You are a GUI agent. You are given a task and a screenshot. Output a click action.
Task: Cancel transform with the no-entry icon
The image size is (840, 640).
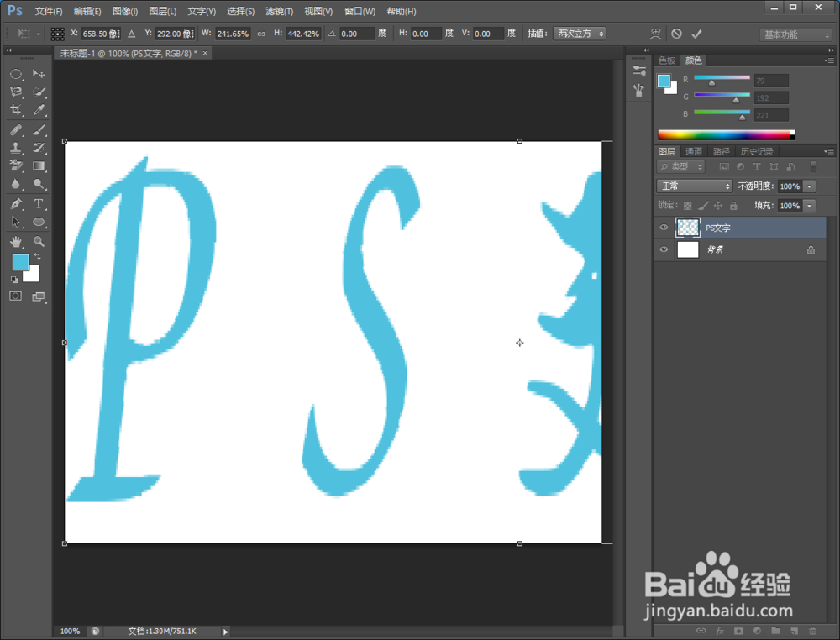click(676, 34)
